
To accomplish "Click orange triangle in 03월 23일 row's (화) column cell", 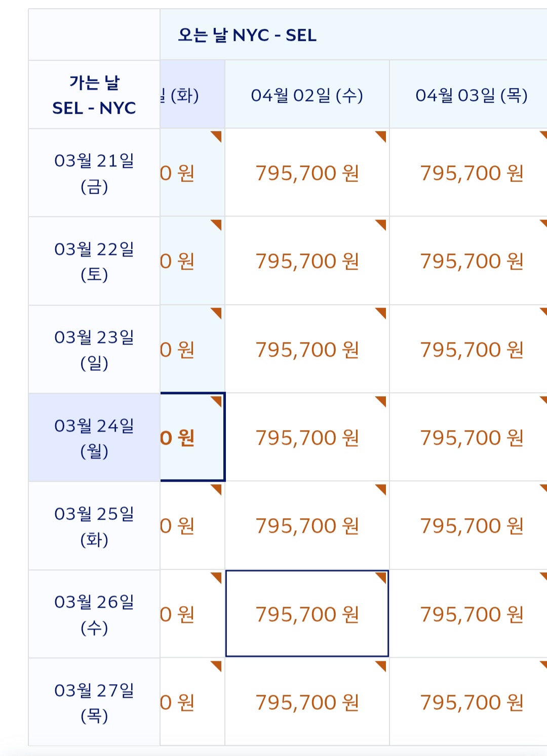I will click(217, 312).
